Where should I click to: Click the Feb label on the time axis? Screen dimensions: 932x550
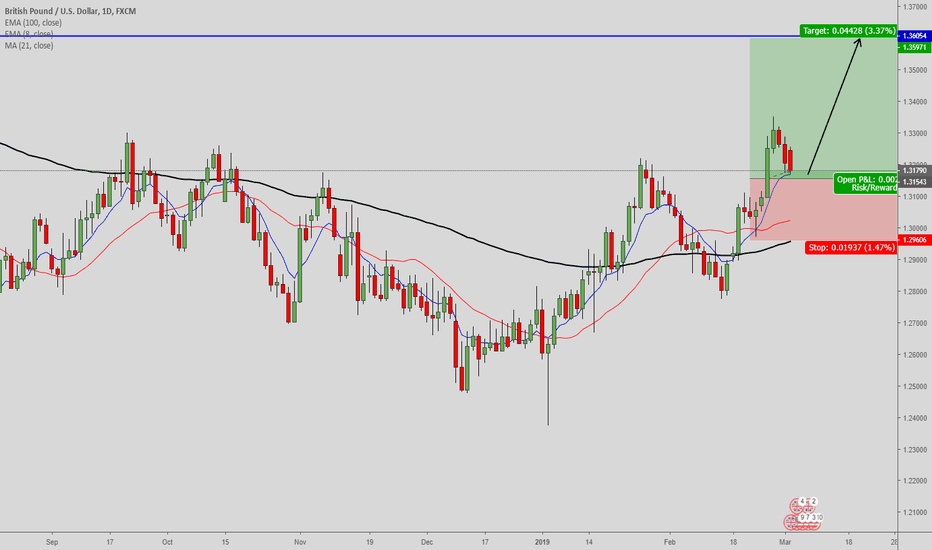click(670, 542)
